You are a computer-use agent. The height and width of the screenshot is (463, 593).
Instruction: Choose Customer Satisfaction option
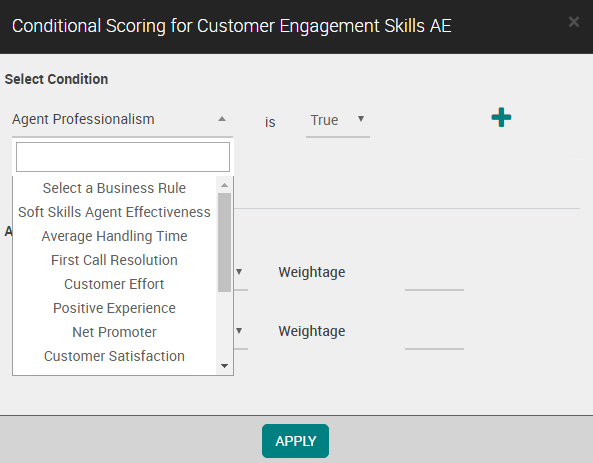(114, 356)
